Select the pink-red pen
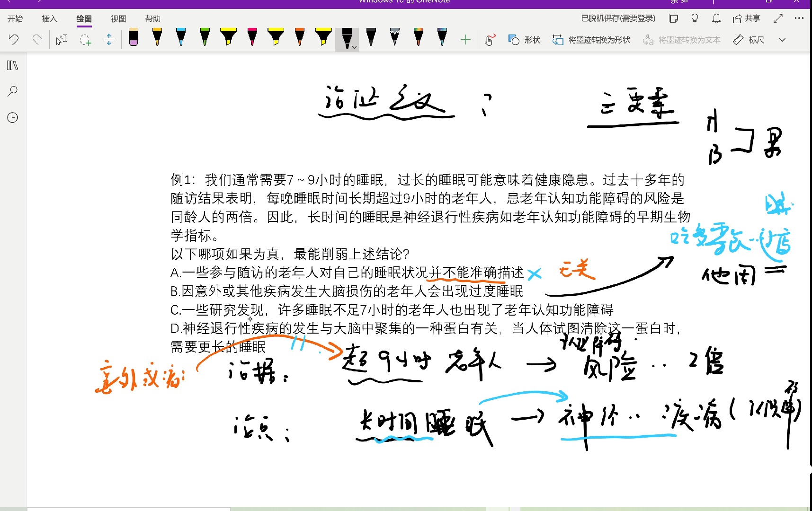Viewport: 812px width, 511px height. tap(252, 37)
